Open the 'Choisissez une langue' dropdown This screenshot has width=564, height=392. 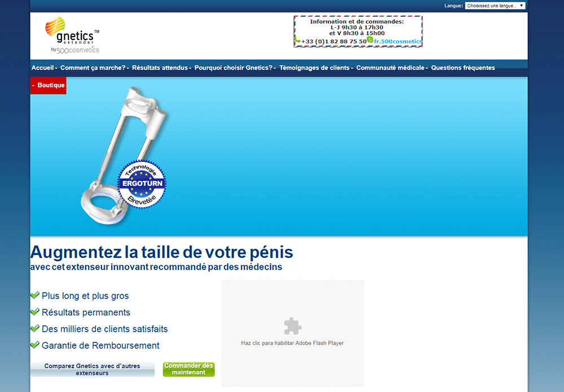(495, 6)
